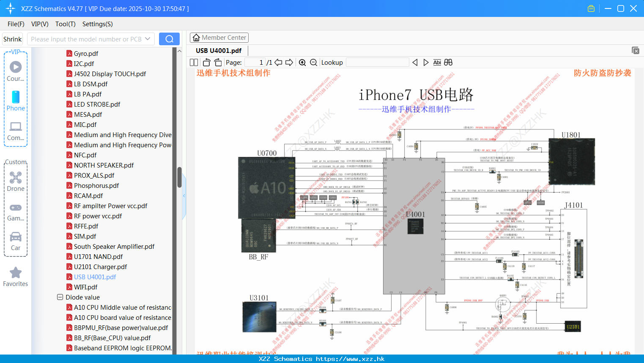Click the U0700 A10 chip in schematic
Screen dimensions: 644x363
(x=267, y=187)
